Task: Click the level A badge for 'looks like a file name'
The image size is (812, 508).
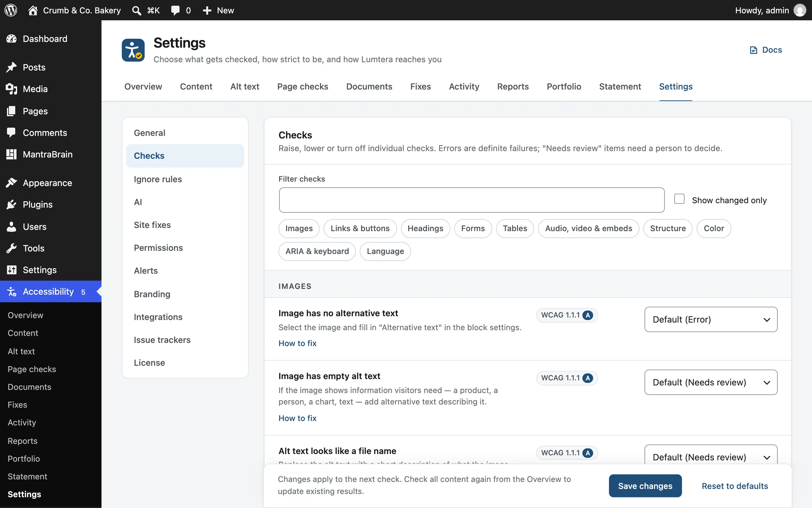Action: [587, 453]
